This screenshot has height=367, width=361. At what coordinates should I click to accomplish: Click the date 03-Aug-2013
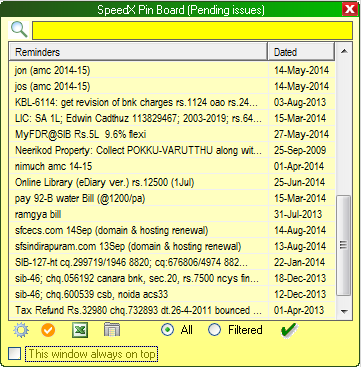click(x=300, y=102)
